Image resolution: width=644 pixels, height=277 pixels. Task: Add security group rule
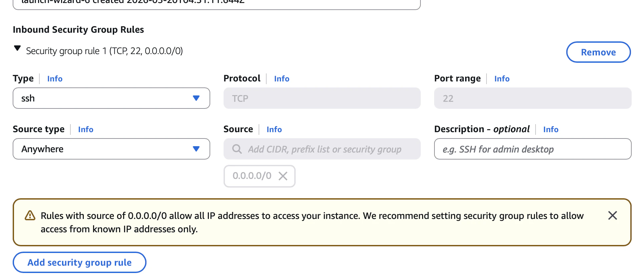79,262
